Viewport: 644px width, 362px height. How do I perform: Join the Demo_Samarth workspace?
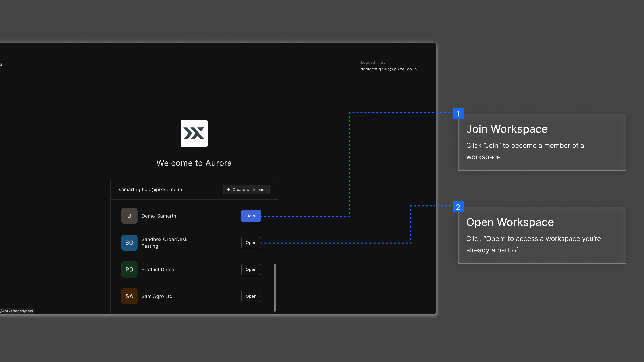[x=251, y=216]
